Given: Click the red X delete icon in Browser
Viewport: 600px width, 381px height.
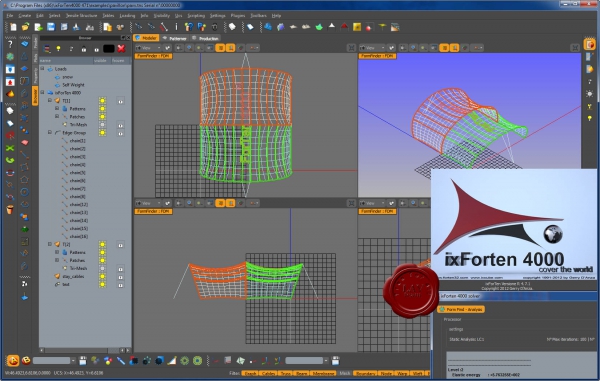Looking at the screenshot, I should tap(121, 49).
